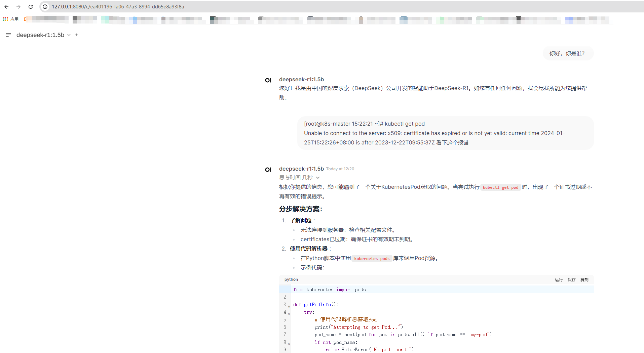Viewport: 644px width, 353px height.
Task: Click the 运行 button on the python code block
Action: pyautogui.click(x=559, y=279)
